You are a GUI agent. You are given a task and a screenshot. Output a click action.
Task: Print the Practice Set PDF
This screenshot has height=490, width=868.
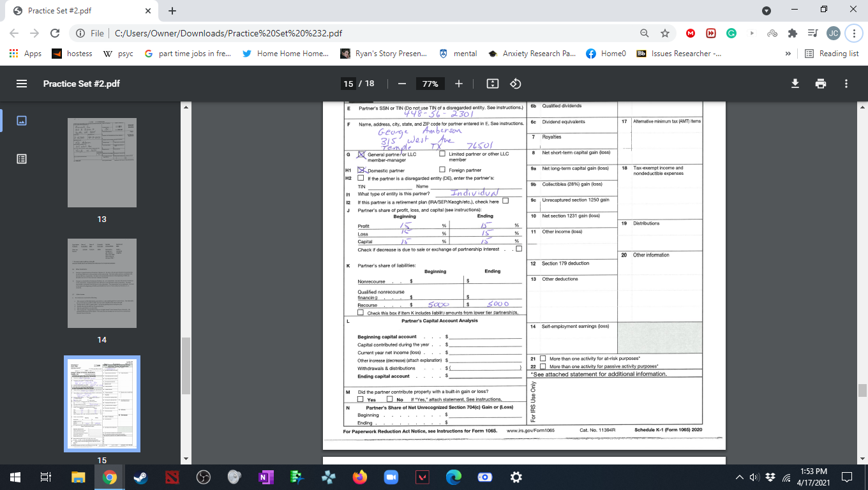[x=821, y=83]
